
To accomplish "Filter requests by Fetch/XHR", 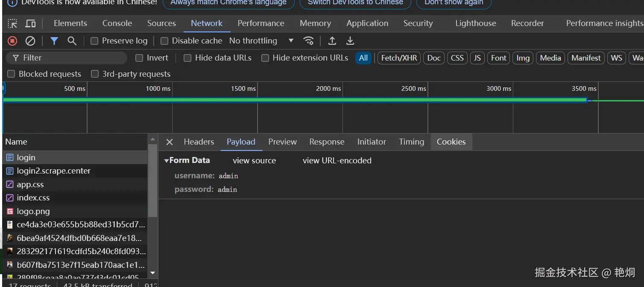I will click(399, 58).
